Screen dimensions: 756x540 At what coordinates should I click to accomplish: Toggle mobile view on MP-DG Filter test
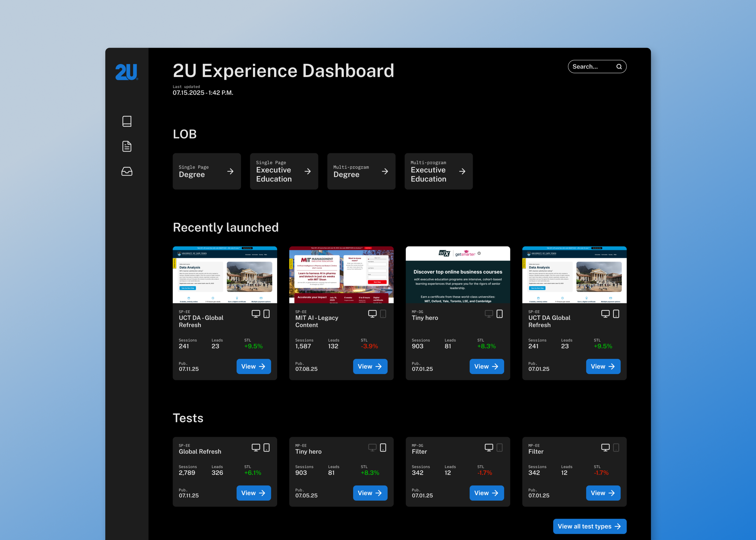click(499, 447)
